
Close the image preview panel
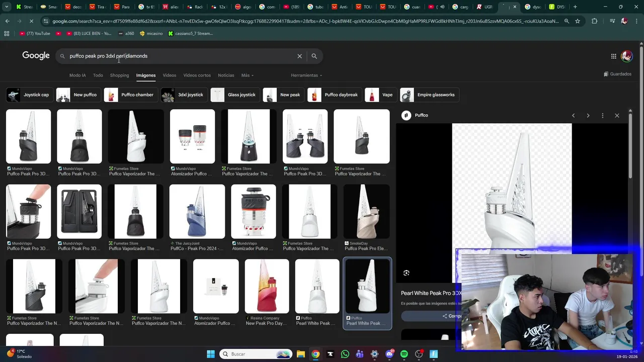617,116
